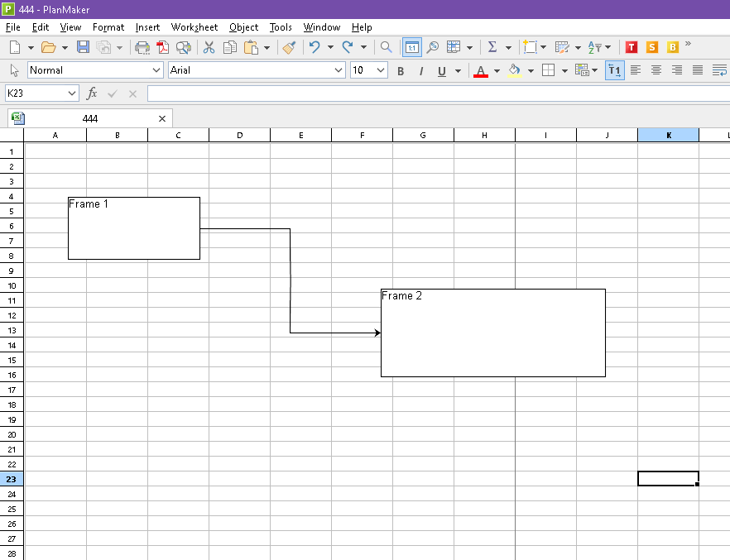Click the red font color swatch
The width and height of the screenshot is (730, 560).
(x=481, y=71)
